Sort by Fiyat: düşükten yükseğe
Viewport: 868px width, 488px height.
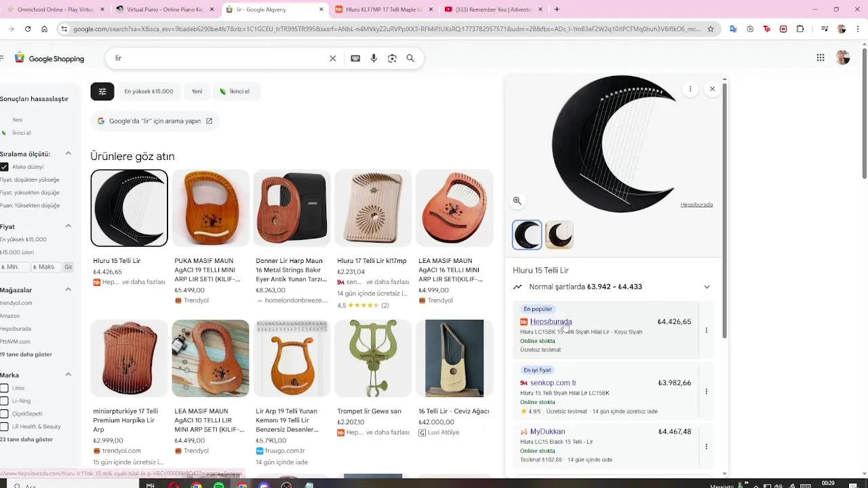point(30,180)
